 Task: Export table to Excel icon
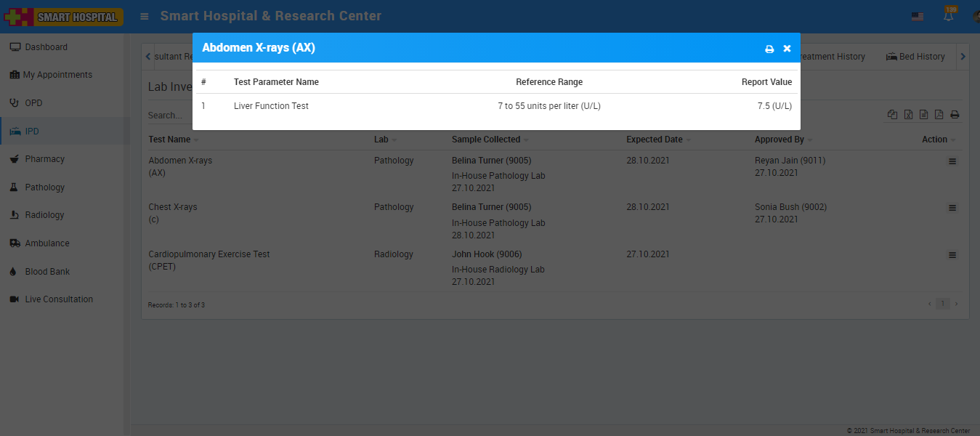(908, 114)
